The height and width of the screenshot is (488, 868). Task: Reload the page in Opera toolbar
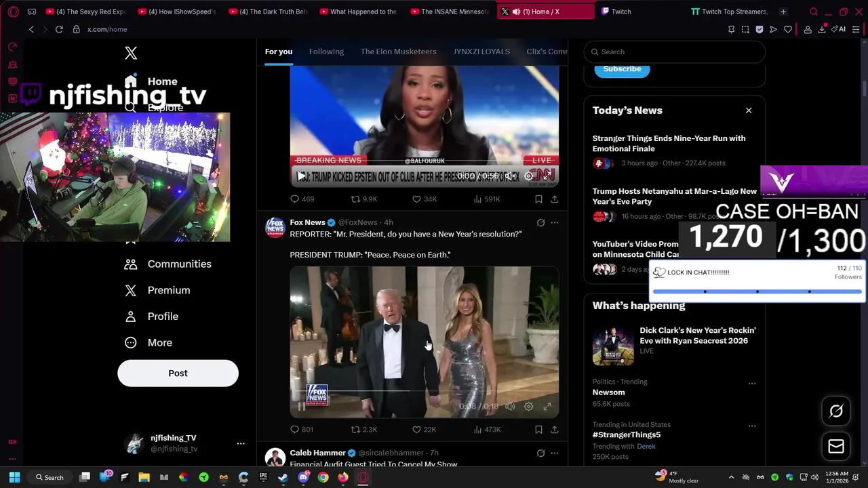59,29
